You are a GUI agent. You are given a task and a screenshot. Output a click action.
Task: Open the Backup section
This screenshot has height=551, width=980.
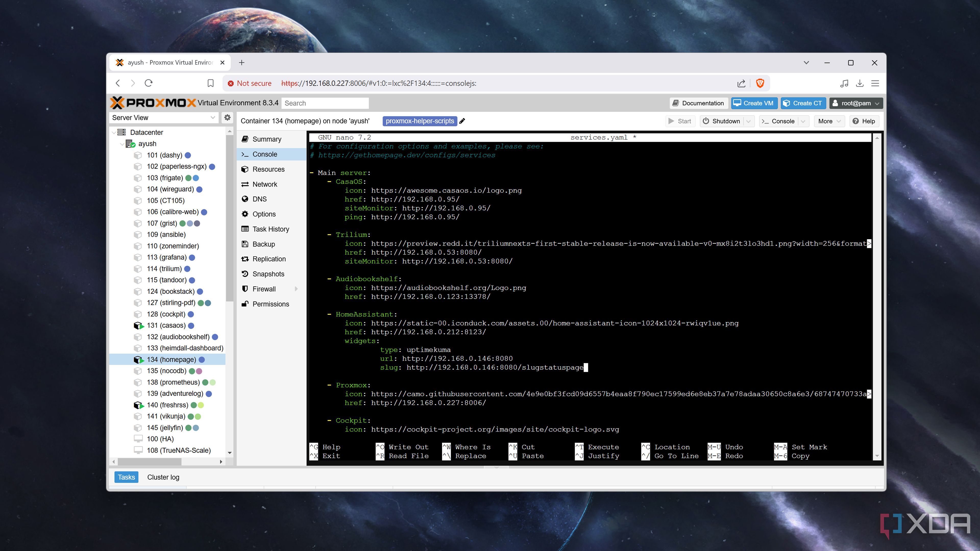tap(271, 244)
